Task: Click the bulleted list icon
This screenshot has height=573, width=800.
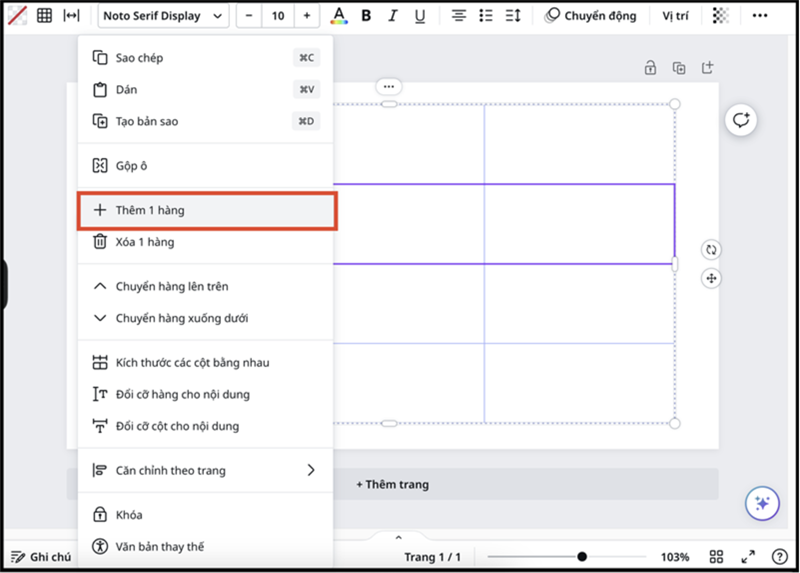Action: [486, 16]
